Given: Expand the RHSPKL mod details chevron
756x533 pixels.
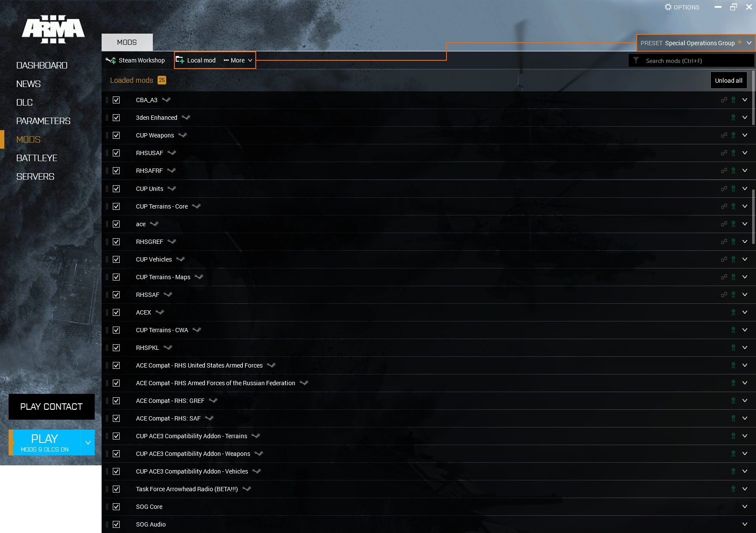Looking at the screenshot, I should [745, 348].
